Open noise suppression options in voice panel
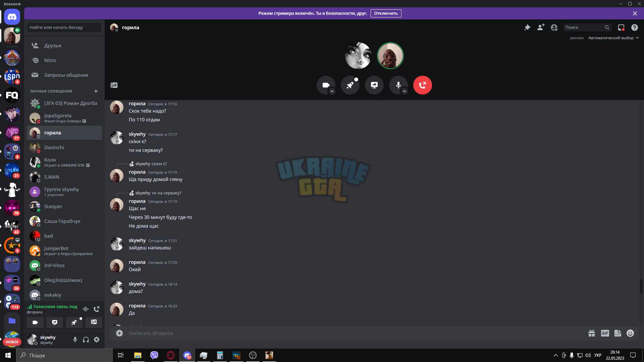The height and width of the screenshot is (362, 644). tap(86, 309)
